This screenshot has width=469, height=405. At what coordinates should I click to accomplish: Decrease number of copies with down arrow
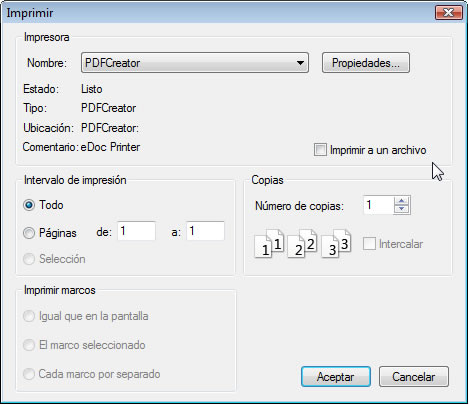[x=401, y=209]
